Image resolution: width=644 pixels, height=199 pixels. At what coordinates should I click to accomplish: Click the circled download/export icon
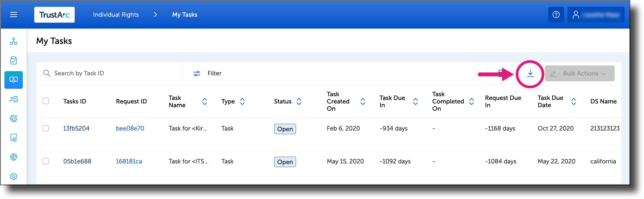[530, 73]
